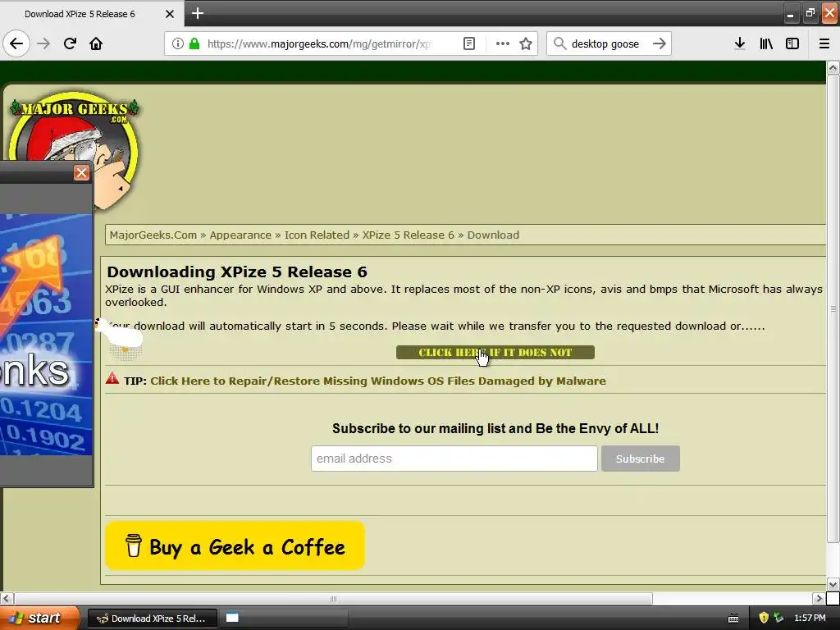Close the popup ad window
840x630 pixels.
click(81, 173)
